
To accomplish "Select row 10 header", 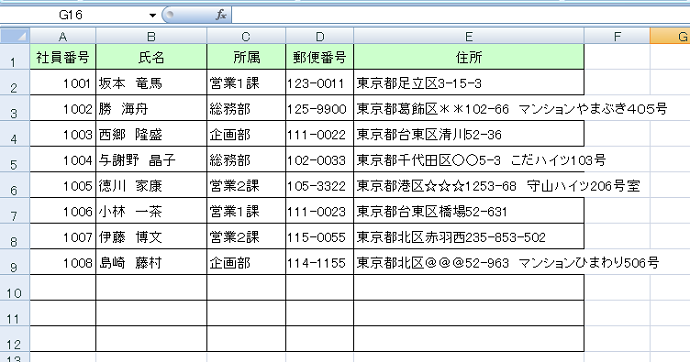I will pos(15,288).
